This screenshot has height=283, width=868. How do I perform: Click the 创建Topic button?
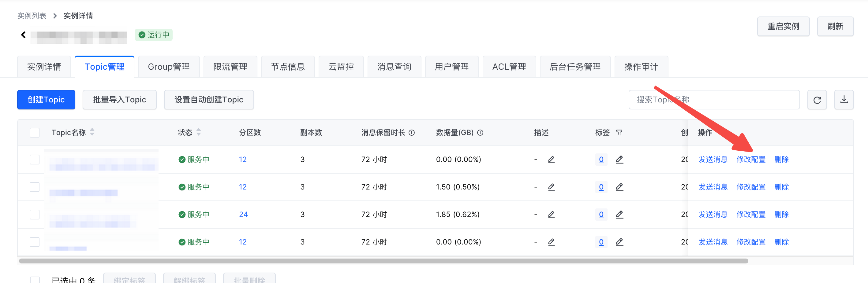pos(46,100)
